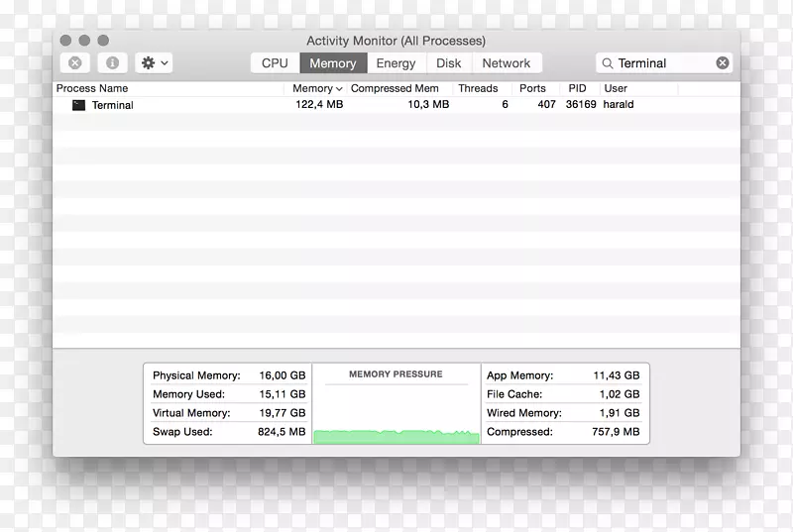This screenshot has width=793, height=532.
Task: Switch to the CPU tab
Action: pos(276,63)
